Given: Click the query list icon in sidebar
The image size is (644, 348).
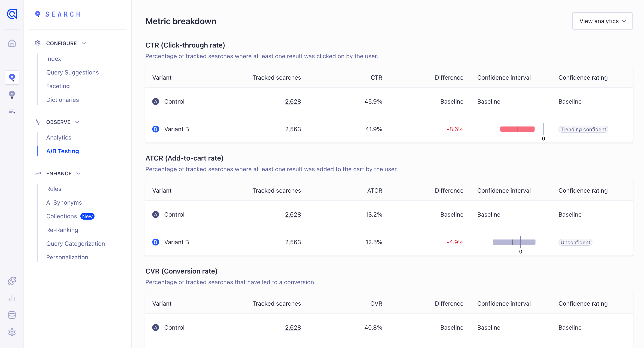Looking at the screenshot, I should pos(12,112).
